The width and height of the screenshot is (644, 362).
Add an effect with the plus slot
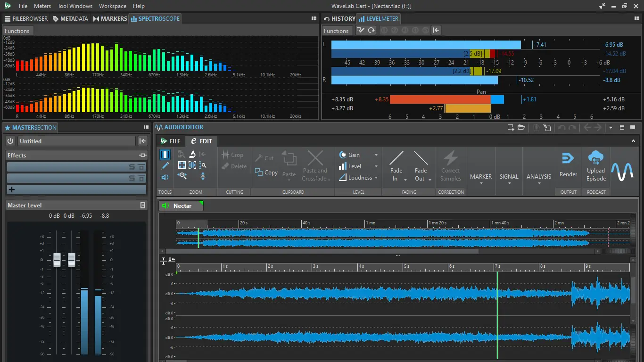point(12,189)
